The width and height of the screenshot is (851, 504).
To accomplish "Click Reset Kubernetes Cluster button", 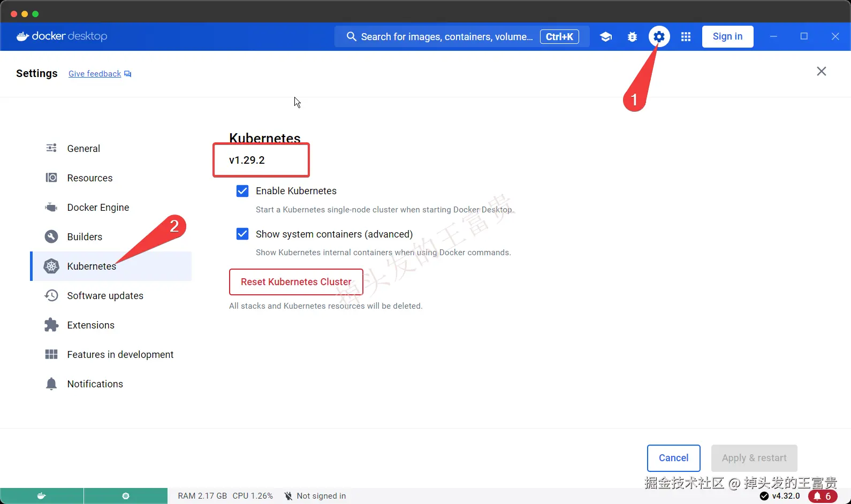I will [296, 282].
